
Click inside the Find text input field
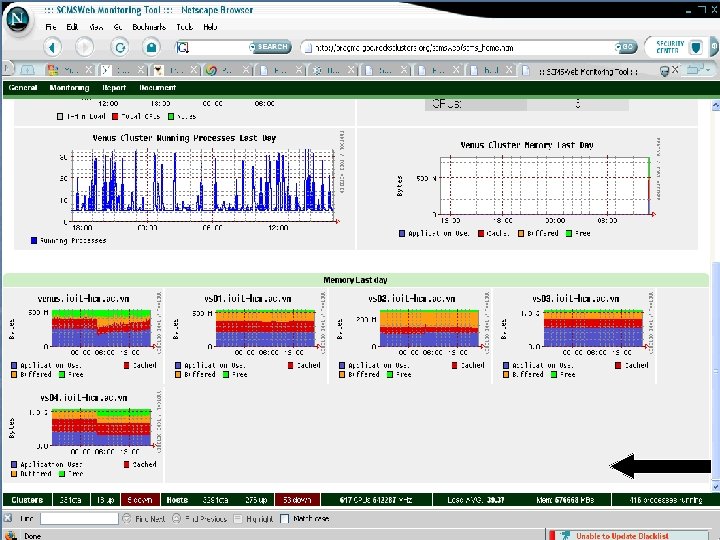[79, 518]
